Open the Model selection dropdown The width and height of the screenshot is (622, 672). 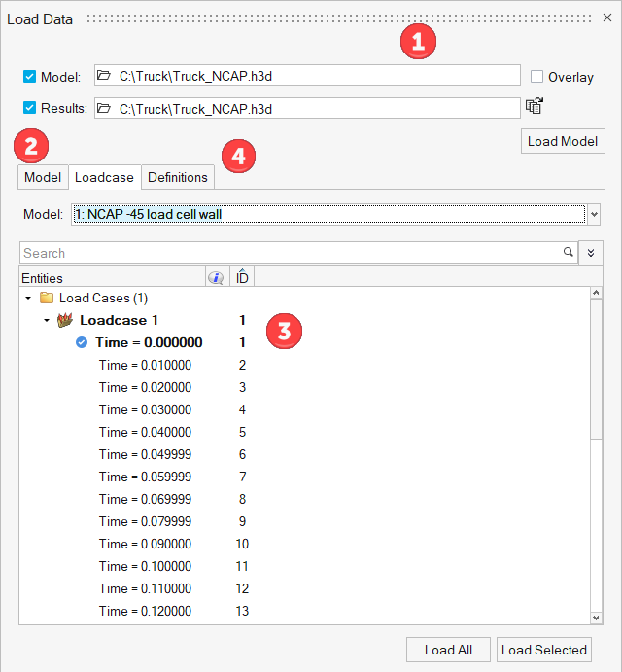click(x=594, y=214)
